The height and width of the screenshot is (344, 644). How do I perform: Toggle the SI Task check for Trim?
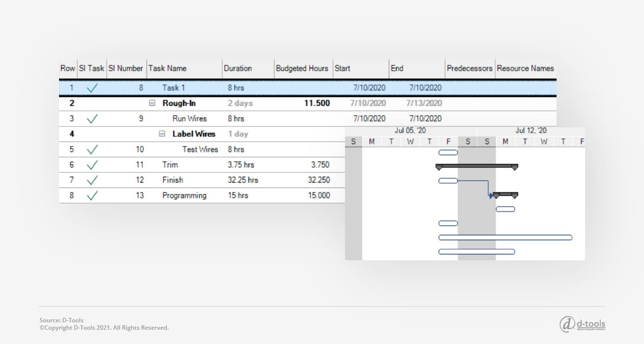tap(92, 165)
